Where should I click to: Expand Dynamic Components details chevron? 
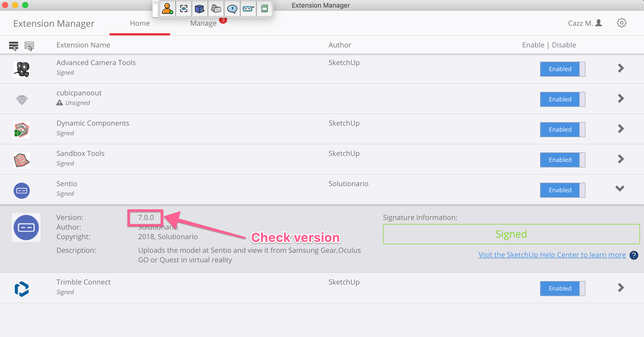tap(621, 129)
